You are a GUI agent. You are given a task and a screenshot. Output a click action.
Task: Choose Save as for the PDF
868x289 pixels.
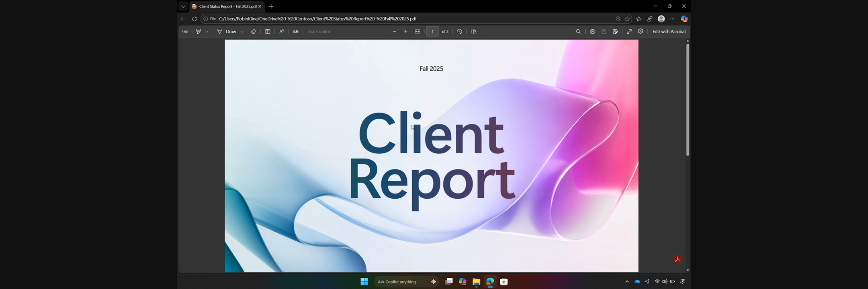click(615, 31)
